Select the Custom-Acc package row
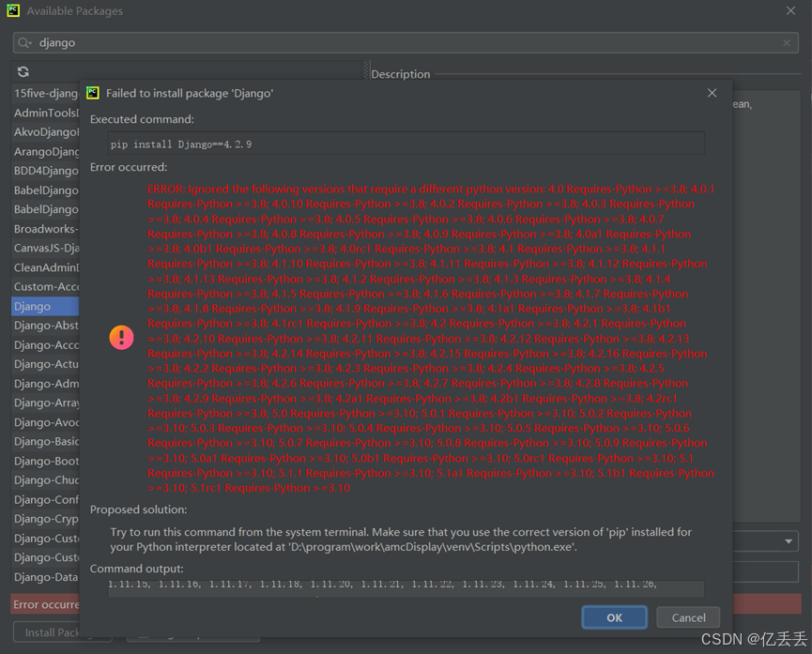This screenshot has width=812, height=654. pos(46,286)
